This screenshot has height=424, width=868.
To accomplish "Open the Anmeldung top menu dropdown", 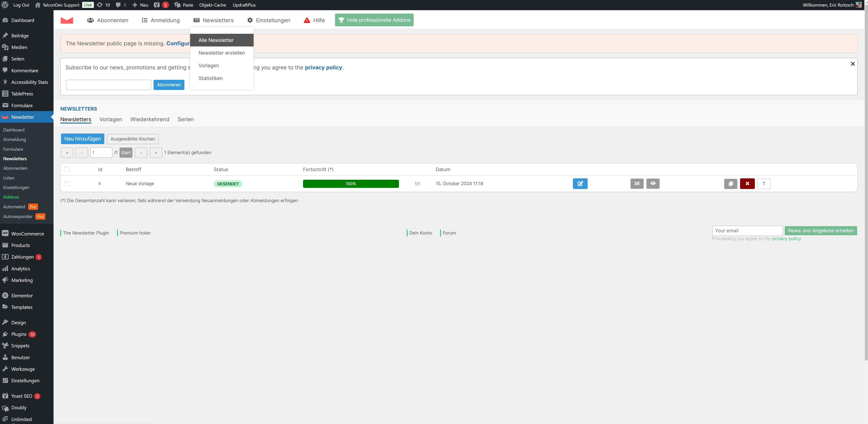I will (161, 20).
